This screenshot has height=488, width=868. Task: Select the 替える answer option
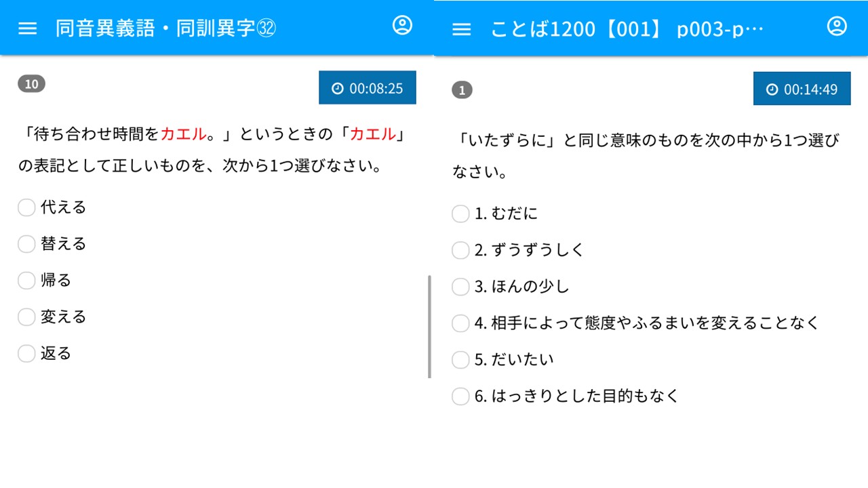click(x=26, y=244)
